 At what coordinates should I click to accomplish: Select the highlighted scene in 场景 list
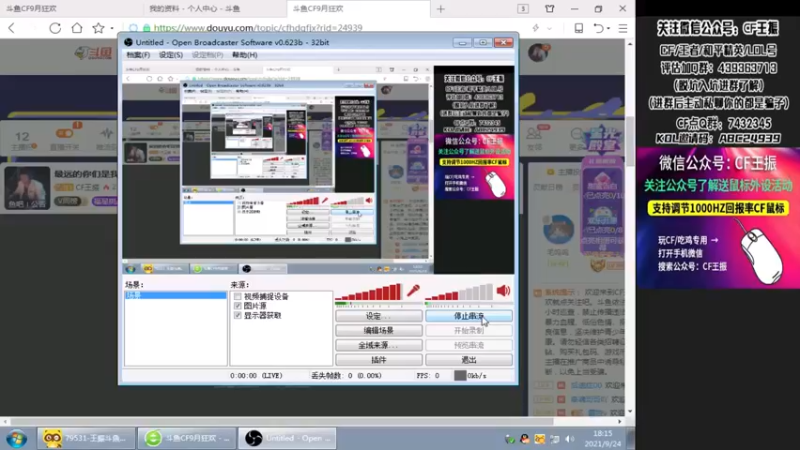click(x=176, y=295)
